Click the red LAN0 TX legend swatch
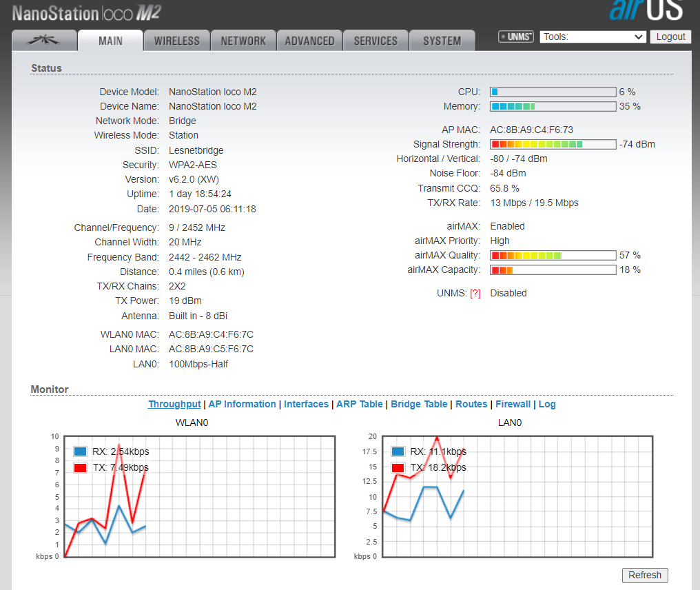Image resolution: width=700 pixels, height=590 pixels. coord(398,467)
